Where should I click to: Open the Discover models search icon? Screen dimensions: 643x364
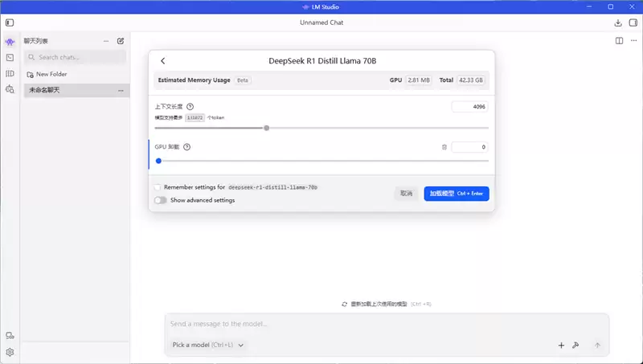(10, 89)
